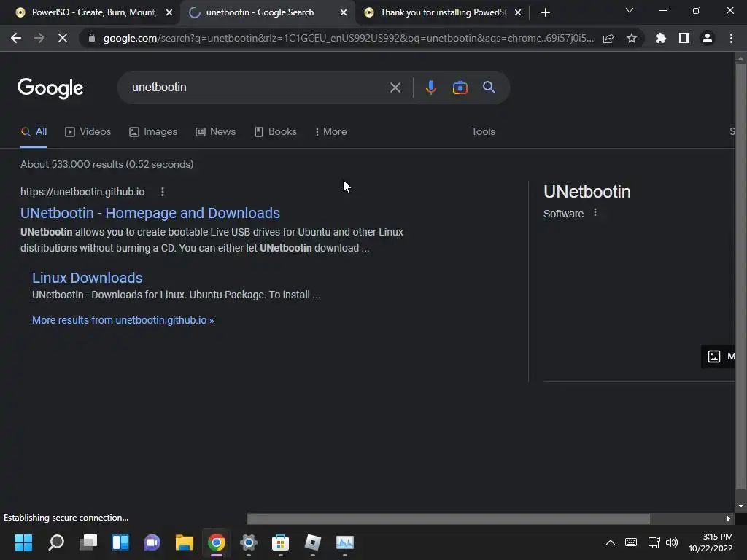Click the unetbootin.github.io URL text
The width and height of the screenshot is (747, 560).
point(82,192)
